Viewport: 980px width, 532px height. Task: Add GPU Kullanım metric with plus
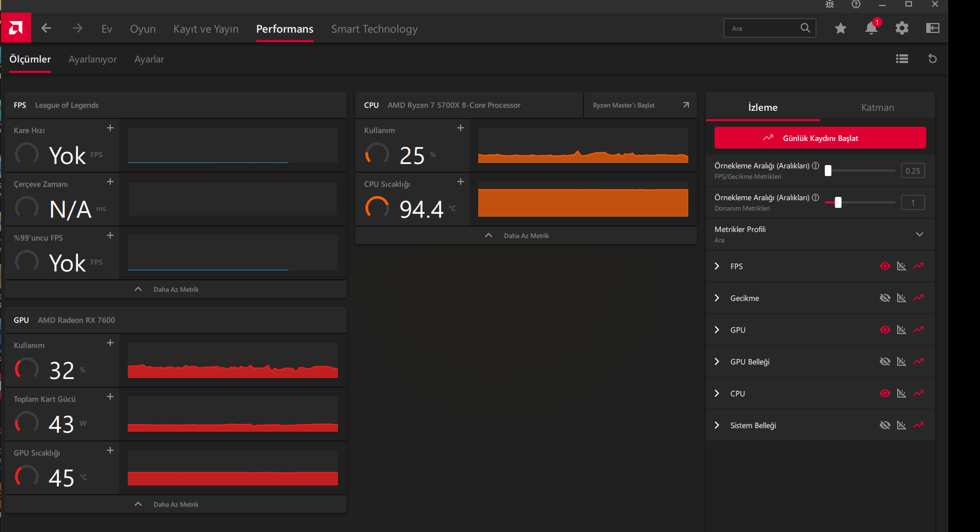point(110,343)
